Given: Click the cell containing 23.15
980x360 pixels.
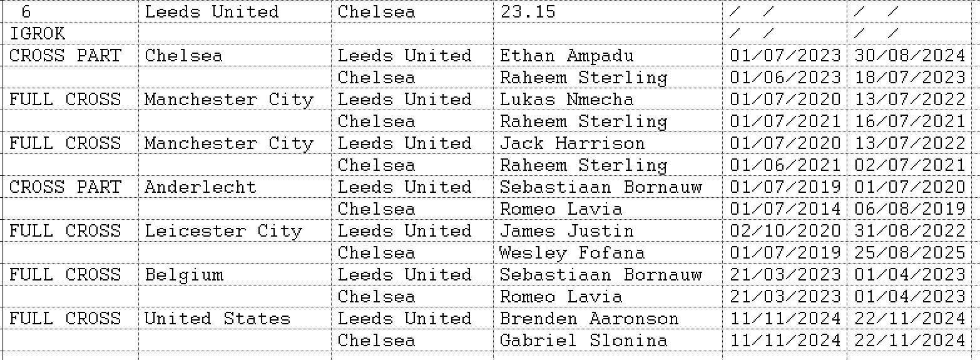Looking at the screenshot, I should 528,12.
